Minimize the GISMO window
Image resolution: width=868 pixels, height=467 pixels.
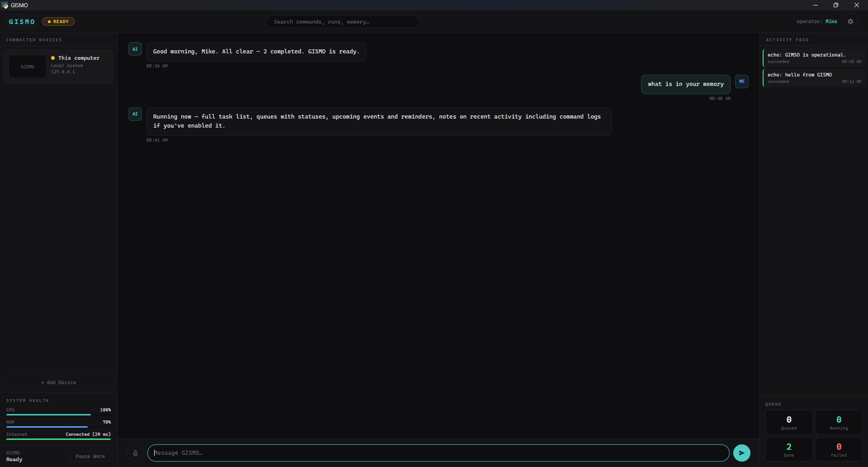(816, 5)
